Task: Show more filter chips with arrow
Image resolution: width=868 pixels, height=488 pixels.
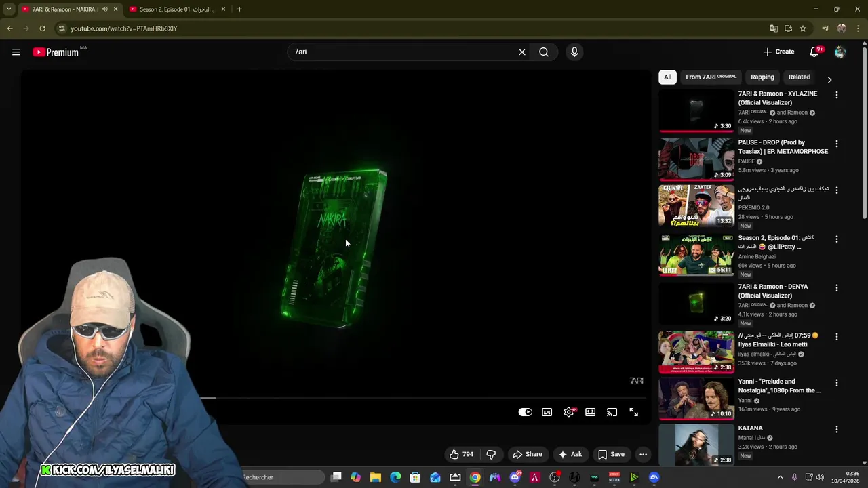Action: (829, 80)
